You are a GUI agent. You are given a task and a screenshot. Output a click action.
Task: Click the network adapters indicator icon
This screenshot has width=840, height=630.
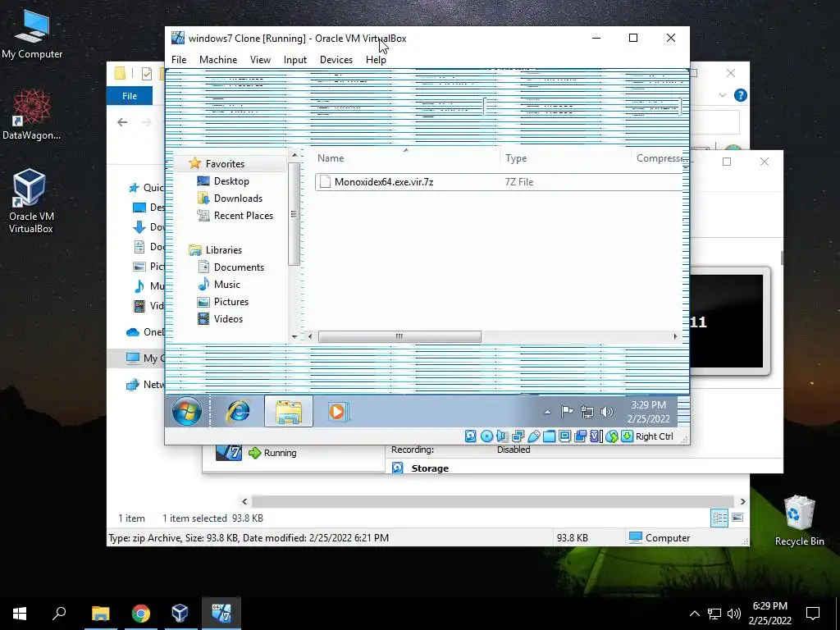[x=518, y=436]
